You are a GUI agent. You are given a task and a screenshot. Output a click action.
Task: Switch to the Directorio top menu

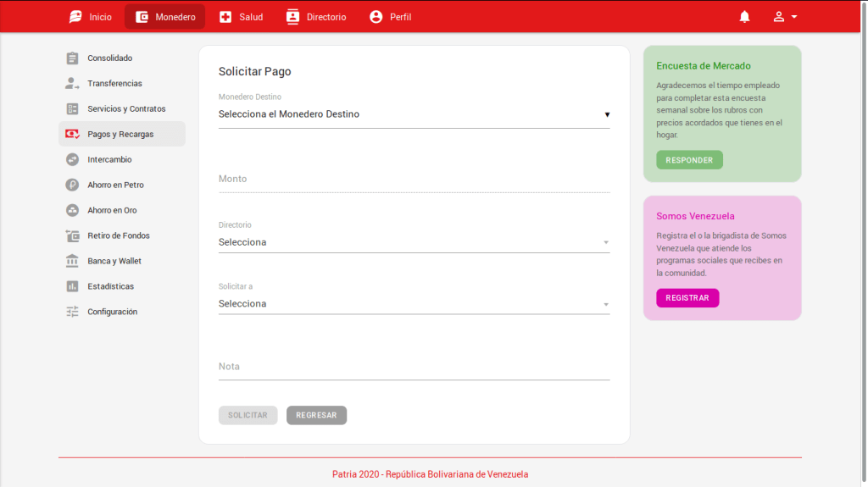pos(316,17)
